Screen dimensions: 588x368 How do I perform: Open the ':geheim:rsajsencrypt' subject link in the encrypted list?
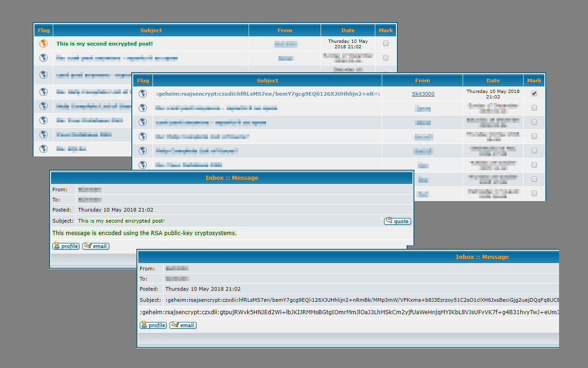click(x=268, y=94)
